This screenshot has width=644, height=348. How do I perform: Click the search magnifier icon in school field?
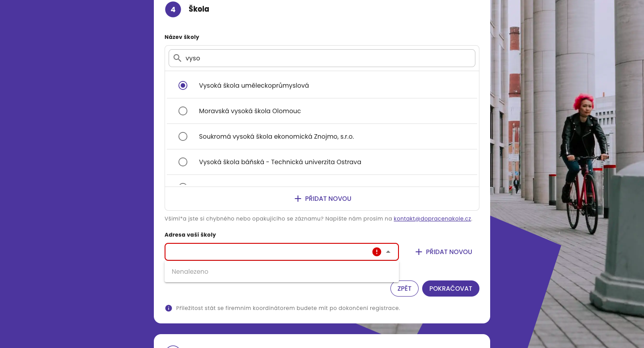coord(178,58)
